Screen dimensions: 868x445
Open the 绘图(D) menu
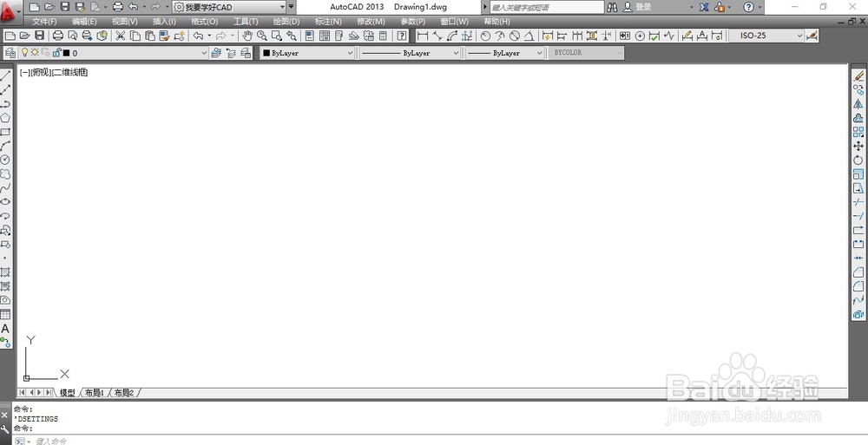tap(286, 22)
